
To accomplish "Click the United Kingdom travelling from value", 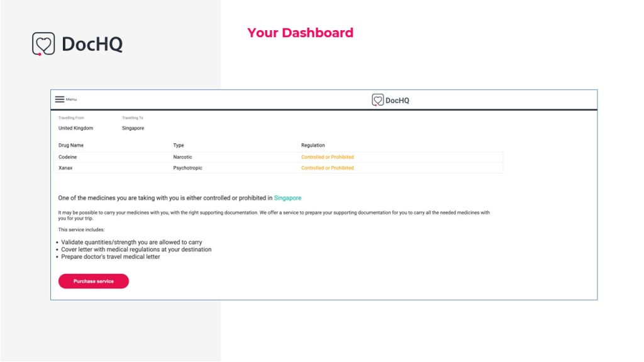I will 75,128.
